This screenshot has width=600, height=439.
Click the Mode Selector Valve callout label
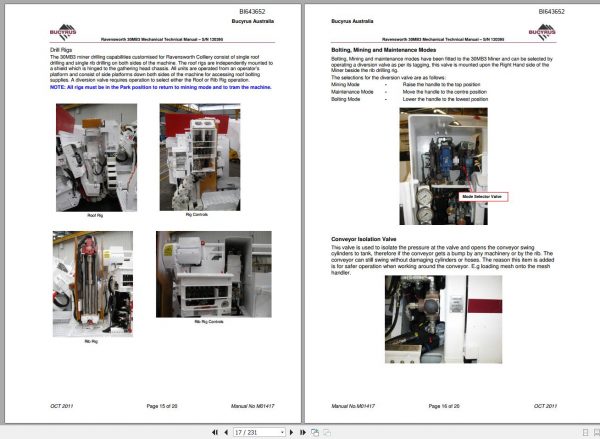483,197
